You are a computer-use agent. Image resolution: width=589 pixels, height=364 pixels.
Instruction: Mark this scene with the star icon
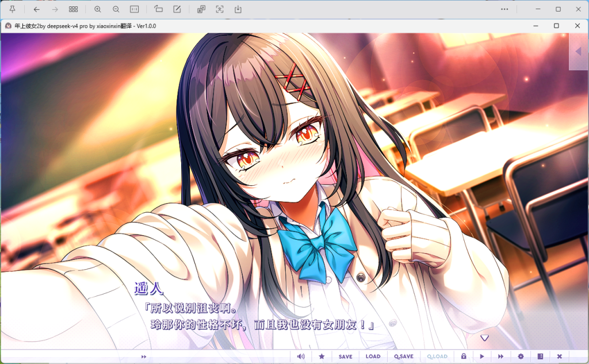tap(322, 357)
